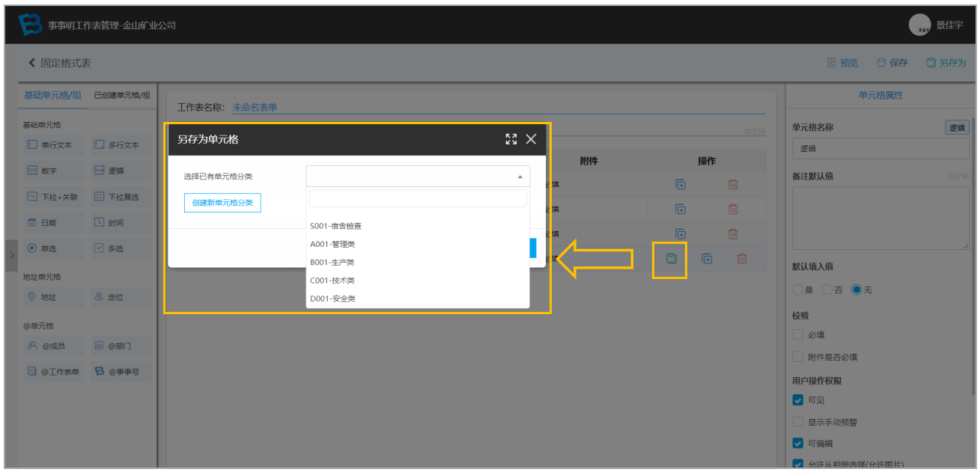Screen dimensions: 980x472
Task: Click the 创建新单元格分类 button
Action: pyautogui.click(x=222, y=203)
